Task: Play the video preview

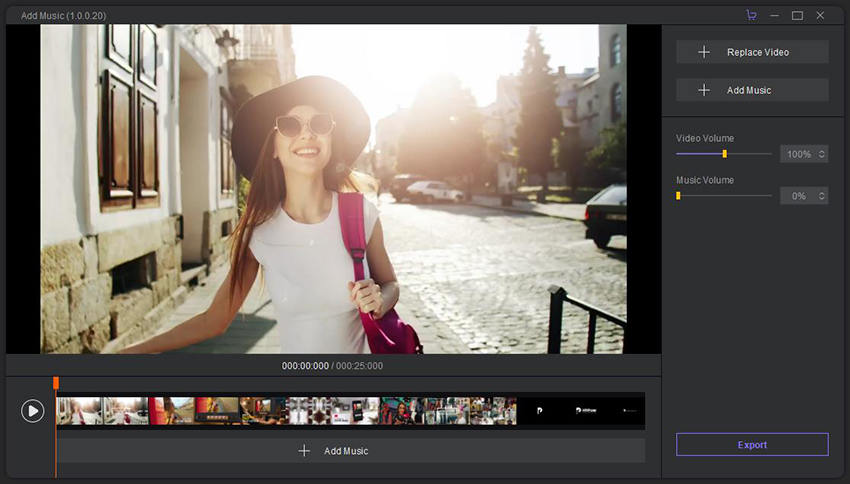Action: click(x=33, y=411)
